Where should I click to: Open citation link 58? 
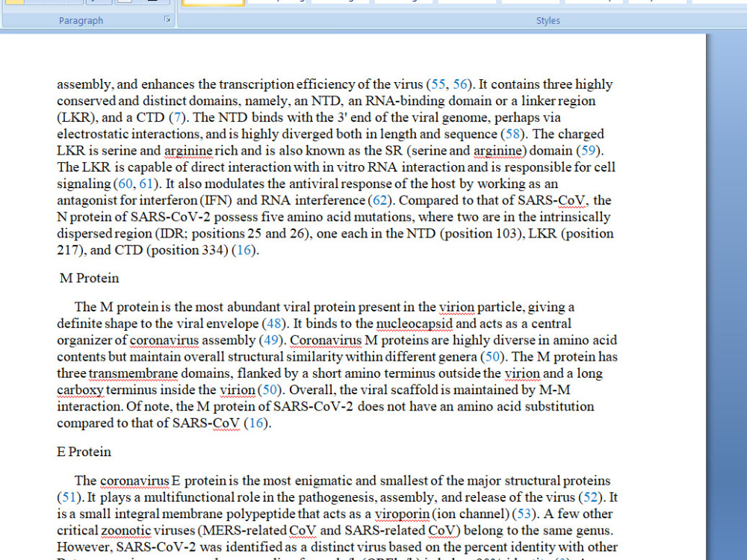(x=512, y=134)
